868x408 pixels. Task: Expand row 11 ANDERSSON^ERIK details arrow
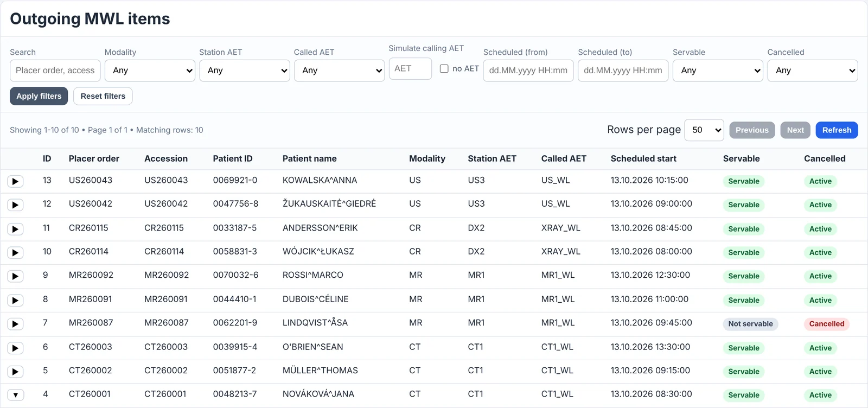(x=15, y=229)
